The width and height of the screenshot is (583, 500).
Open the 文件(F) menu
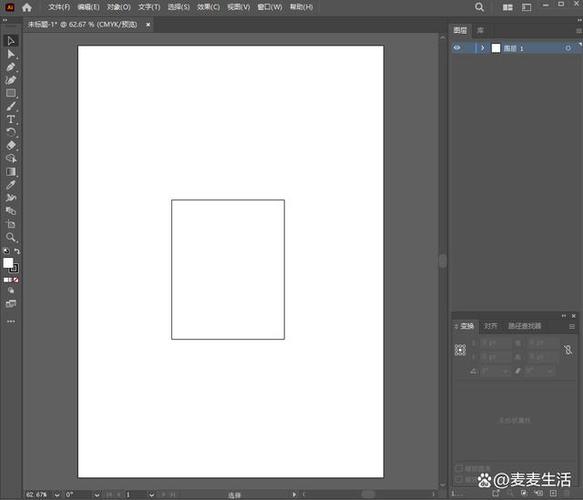click(x=59, y=7)
